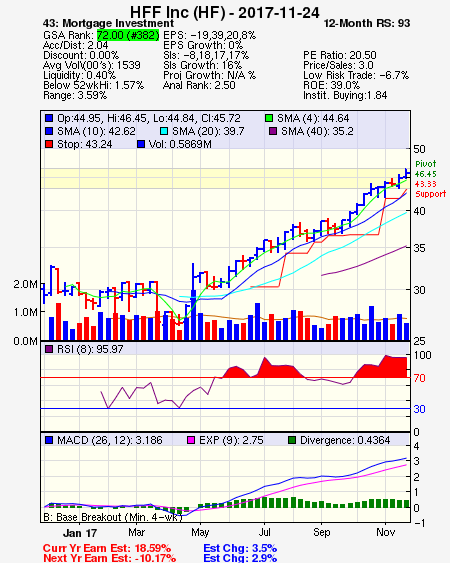Click the 'RSI (8): 95.97' legend text
Image resolution: width=450 pixels, height=563 pixels.
click(90, 349)
